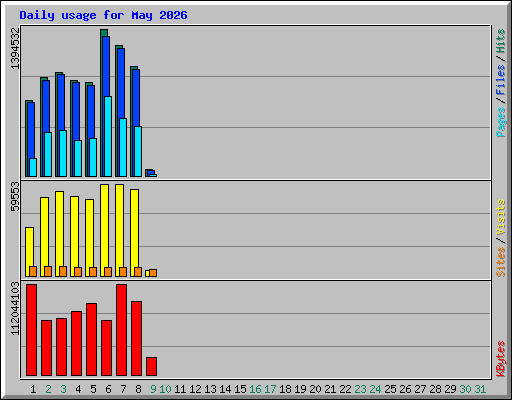Screen dimensions: 512x400
Task: Click the Sites legend label
Action: (x=500, y=262)
